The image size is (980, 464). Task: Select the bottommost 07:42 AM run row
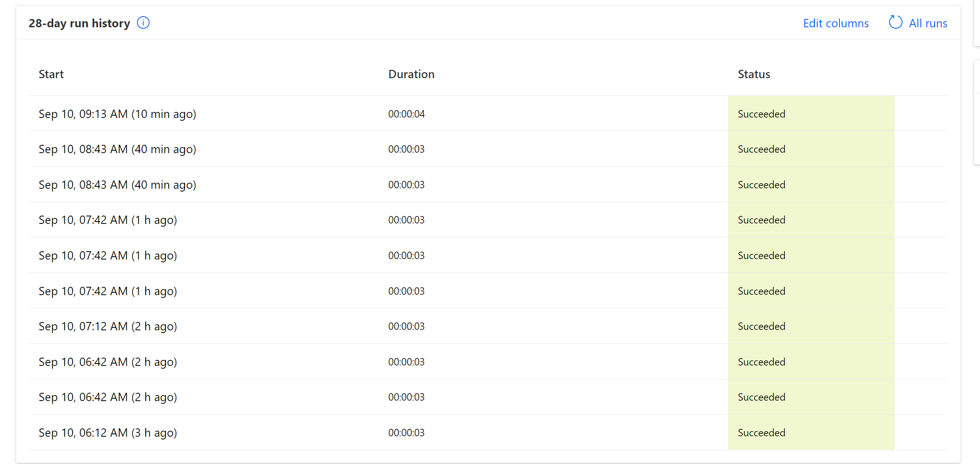108,291
